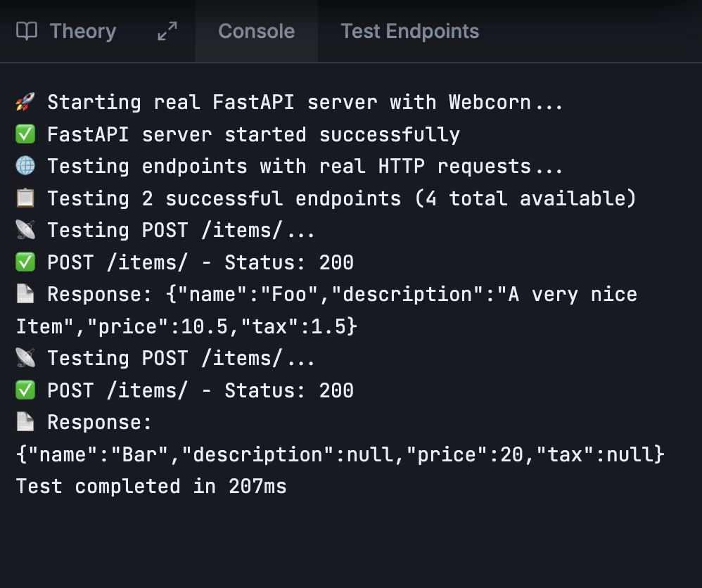Click the Bar JSON response text
Viewport: 702px width, 588px height.
[x=340, y=455]
